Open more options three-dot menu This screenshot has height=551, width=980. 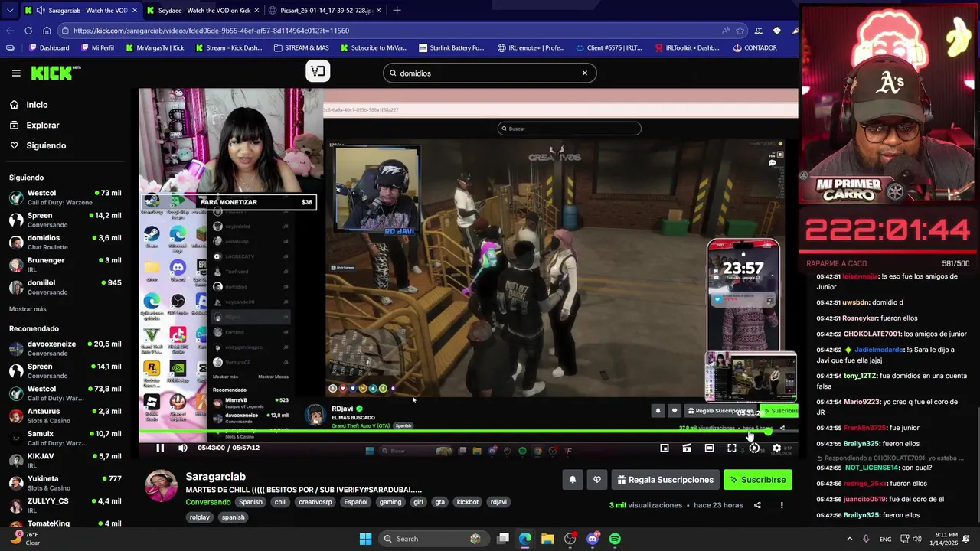tap(782, 505)
